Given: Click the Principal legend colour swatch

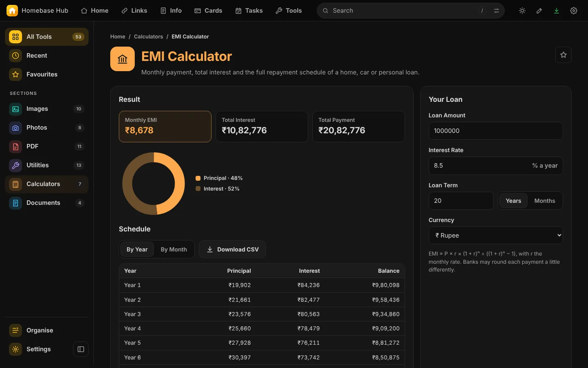Looking at the screenshot, I should pos(198,178).
